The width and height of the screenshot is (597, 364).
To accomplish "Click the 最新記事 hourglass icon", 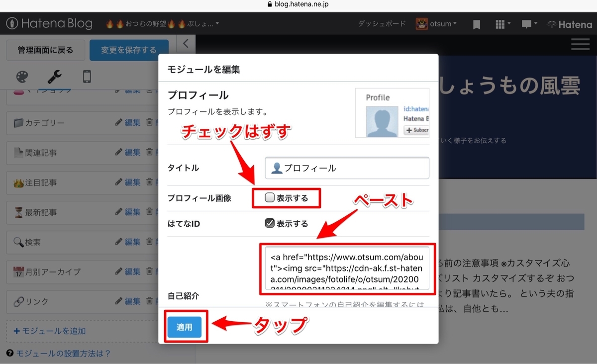I will coord(18,213).
